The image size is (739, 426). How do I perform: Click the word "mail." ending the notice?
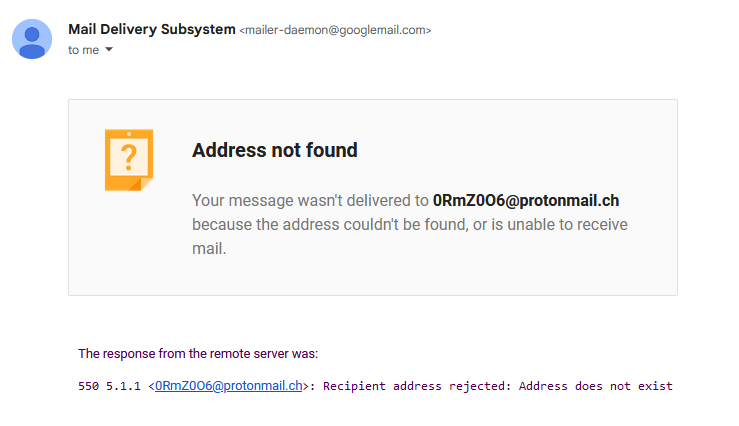[209, 248]
